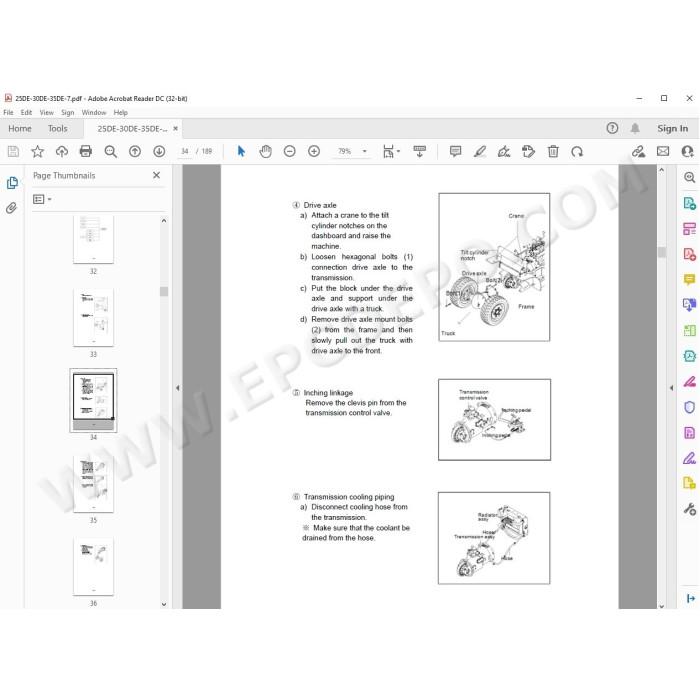This screenshot has height=700, width=700.
Task: Click the Save file icon
Action: point(13,152)
